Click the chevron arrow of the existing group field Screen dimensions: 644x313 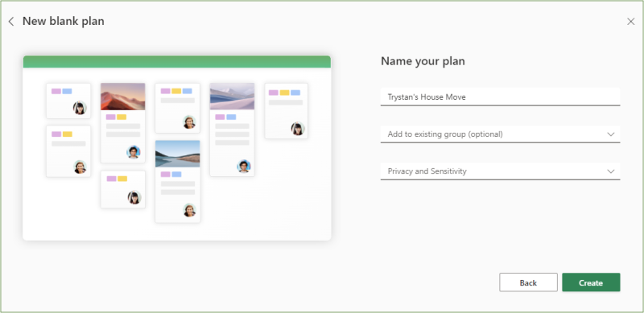point(611,134)
